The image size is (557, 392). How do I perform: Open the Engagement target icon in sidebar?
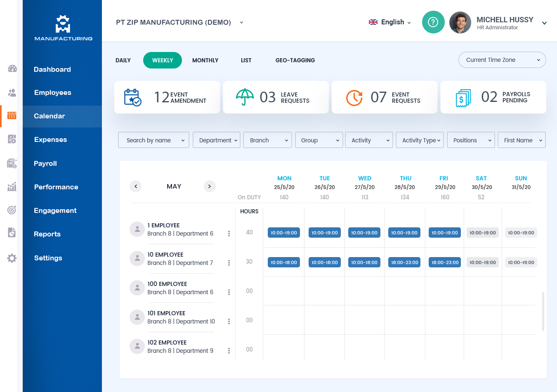click(12, 210)
